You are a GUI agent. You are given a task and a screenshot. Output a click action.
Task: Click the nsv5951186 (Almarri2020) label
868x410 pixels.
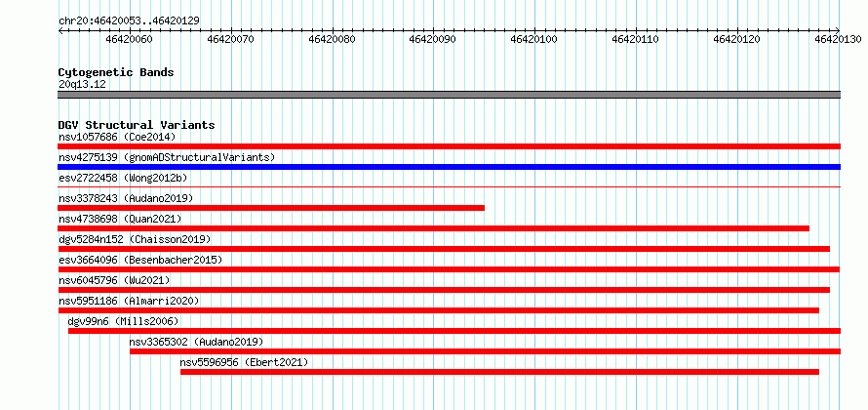click(129, 301)
